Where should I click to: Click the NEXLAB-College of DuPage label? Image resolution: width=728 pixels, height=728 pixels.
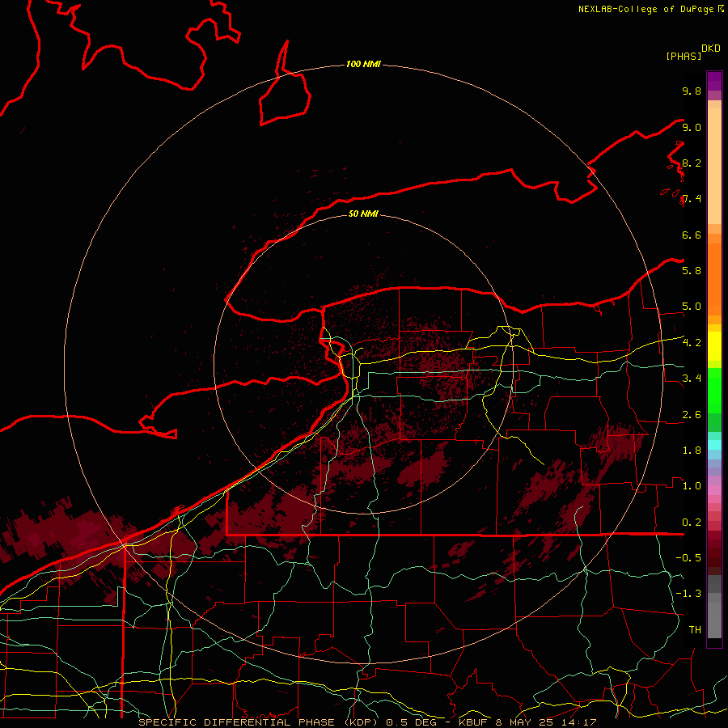[645, 9]
